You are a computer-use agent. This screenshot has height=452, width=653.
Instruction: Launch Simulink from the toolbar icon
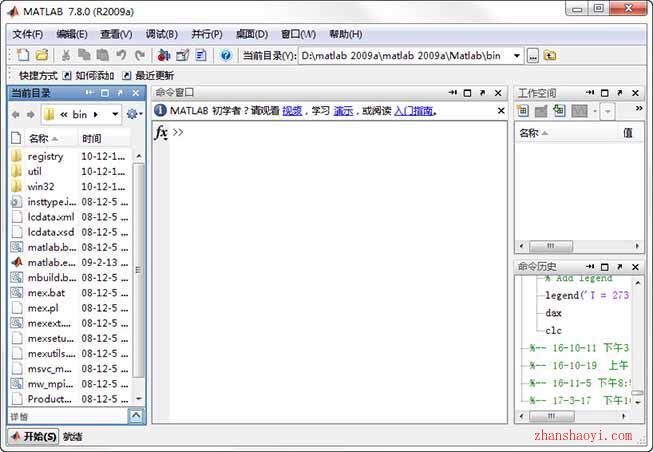coord(164,55)
